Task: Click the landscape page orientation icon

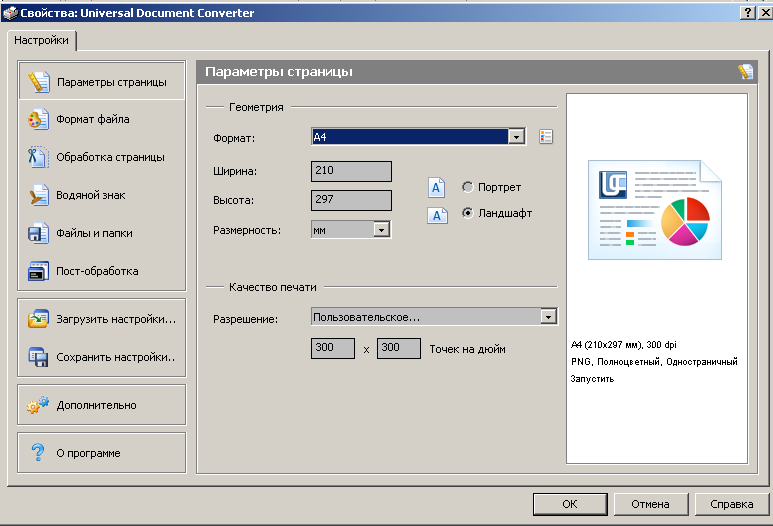Action: point(437,215)
